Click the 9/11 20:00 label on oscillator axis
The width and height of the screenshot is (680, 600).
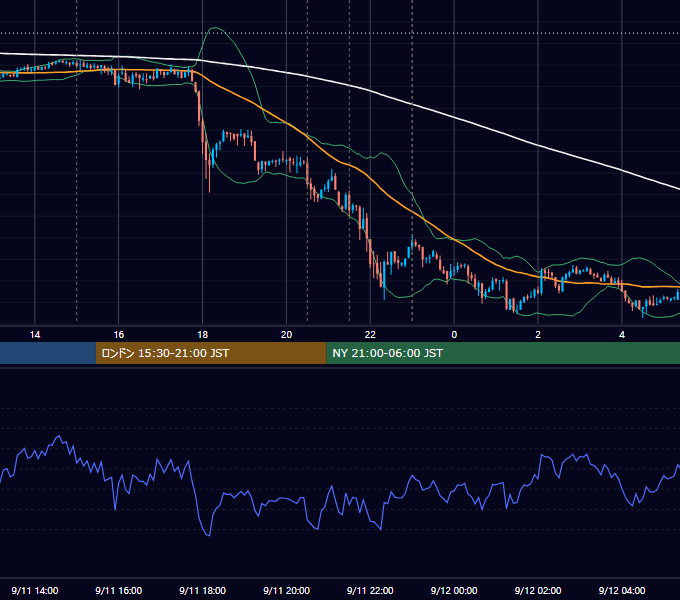click(x=286, y=590)
